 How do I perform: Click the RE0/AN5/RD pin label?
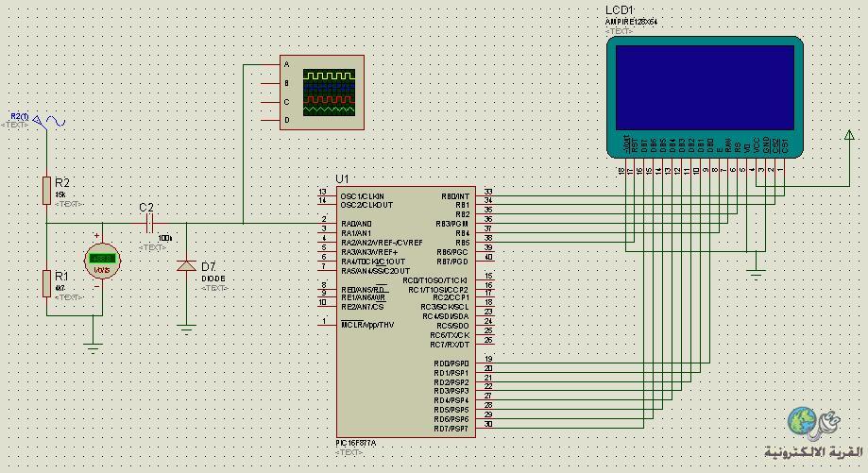point(365,289)
